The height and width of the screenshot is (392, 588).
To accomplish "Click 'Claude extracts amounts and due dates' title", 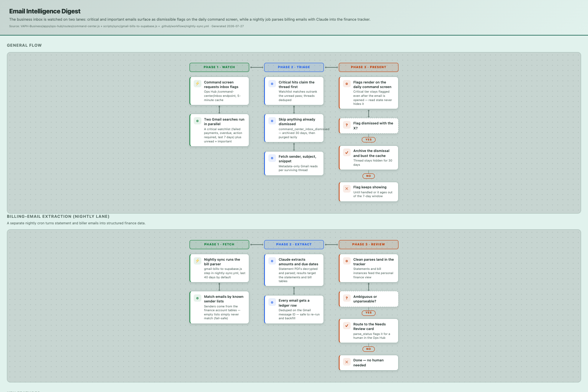I will tap(298, 262).
